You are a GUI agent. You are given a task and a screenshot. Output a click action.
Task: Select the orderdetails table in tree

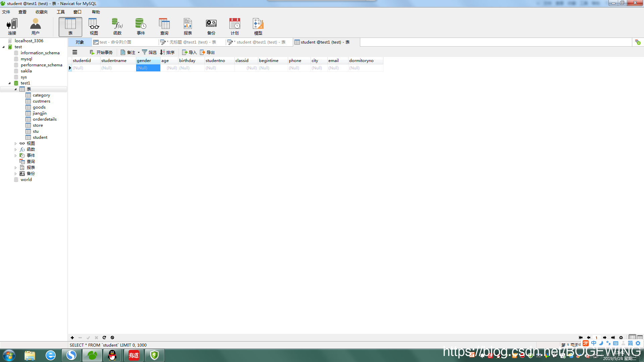click(x=45, y=119)
